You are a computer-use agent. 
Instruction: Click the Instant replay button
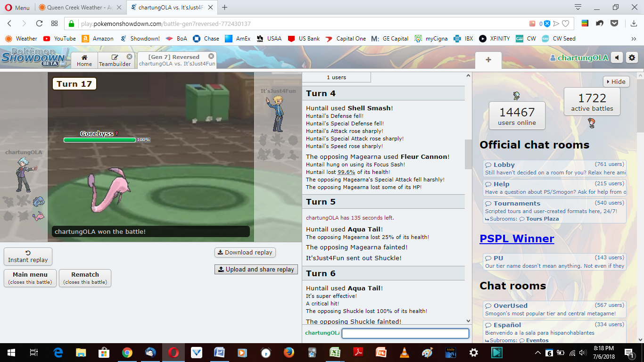point(28,256)
